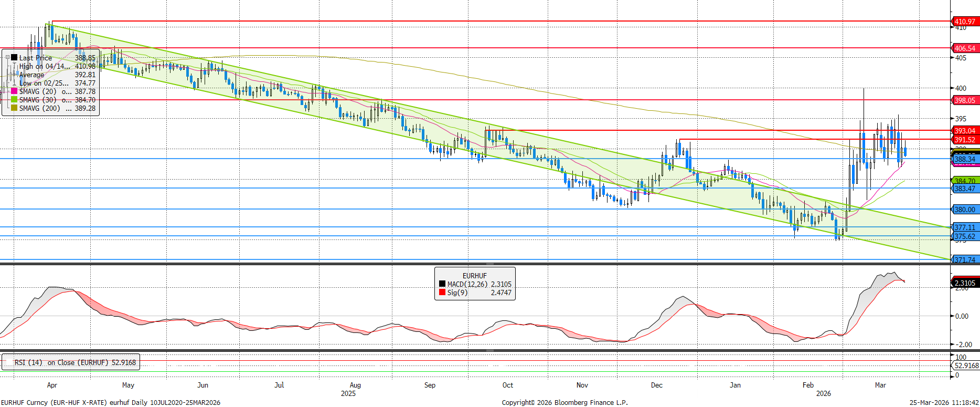
Task: Select the red Sig(9) legend swatch
Action: [442, 293]
